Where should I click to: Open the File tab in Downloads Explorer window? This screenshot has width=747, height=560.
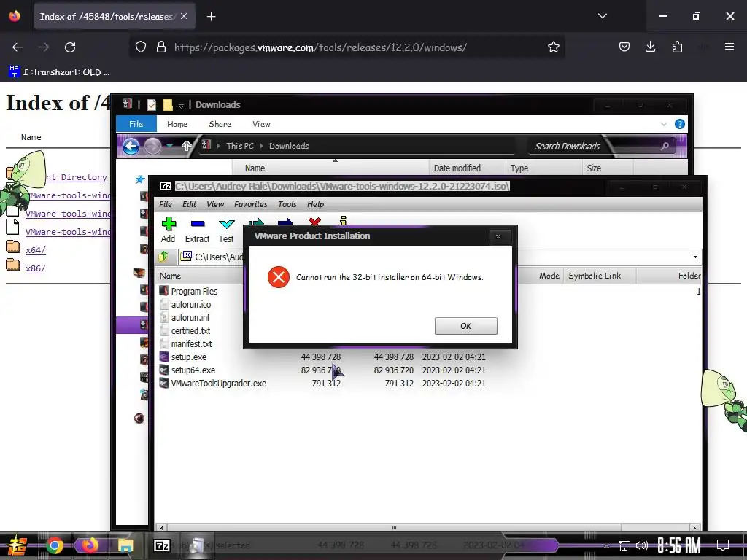click(136, 124)
